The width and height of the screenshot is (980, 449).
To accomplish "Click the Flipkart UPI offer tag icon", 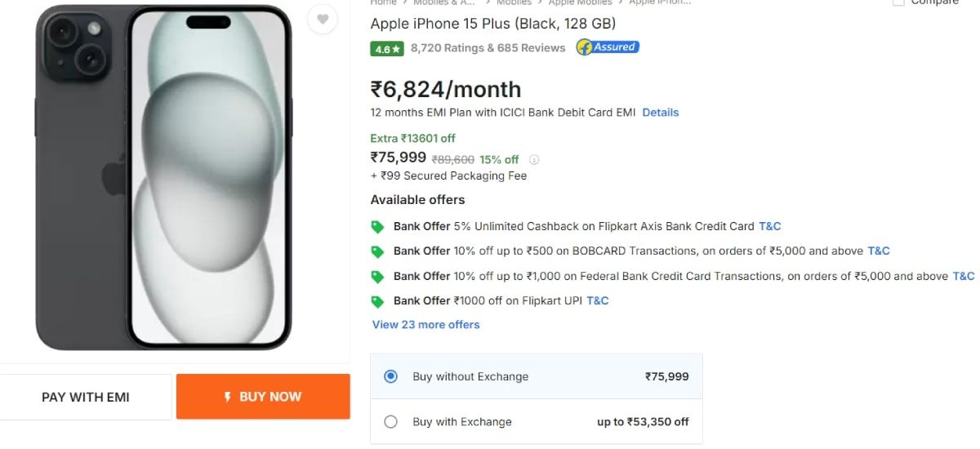I will pyautogui.click(x=377, y=301).
